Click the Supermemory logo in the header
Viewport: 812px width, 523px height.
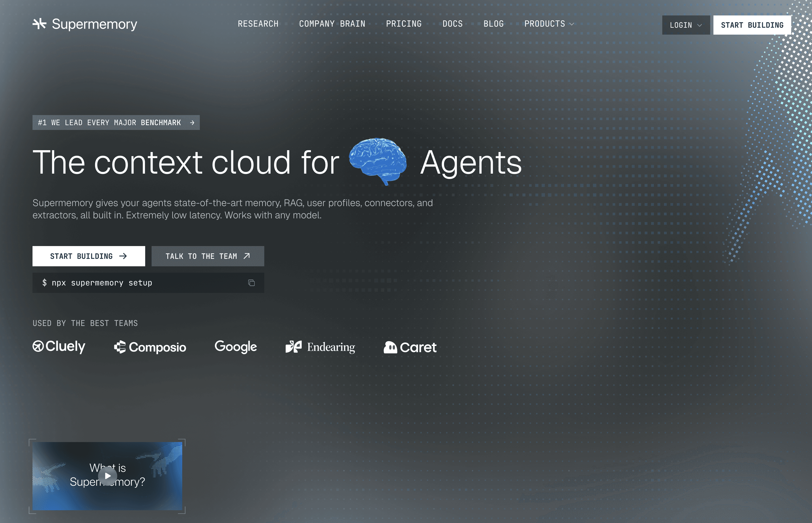click(85, 24)
